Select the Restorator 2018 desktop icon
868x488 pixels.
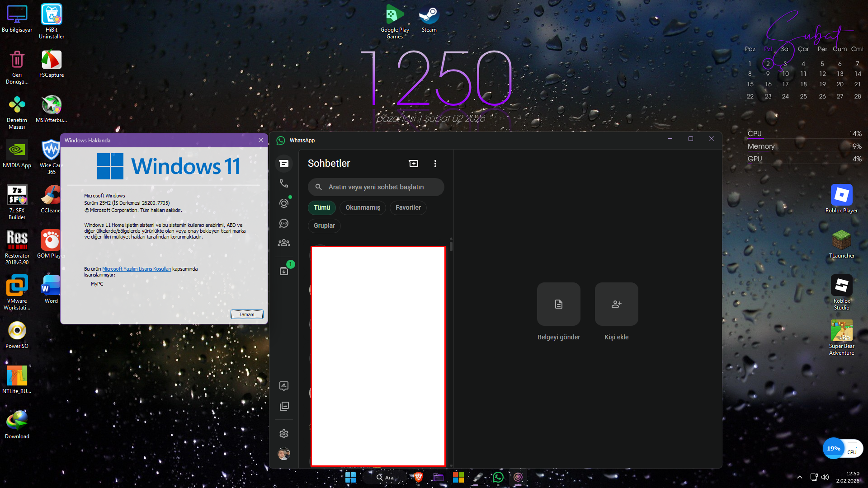[17, 248]
